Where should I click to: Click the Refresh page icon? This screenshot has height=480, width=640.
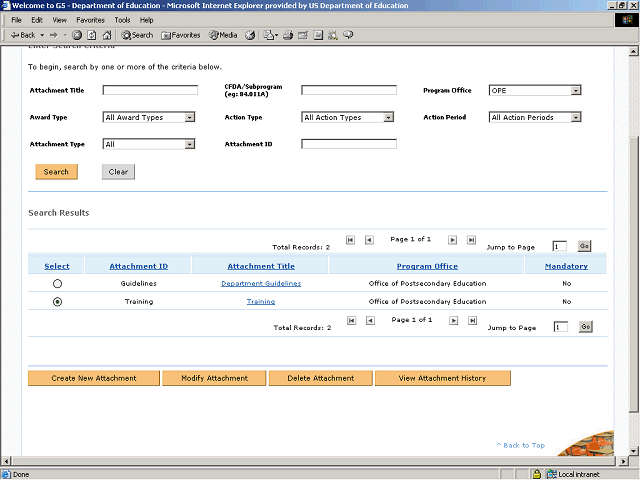92,35
